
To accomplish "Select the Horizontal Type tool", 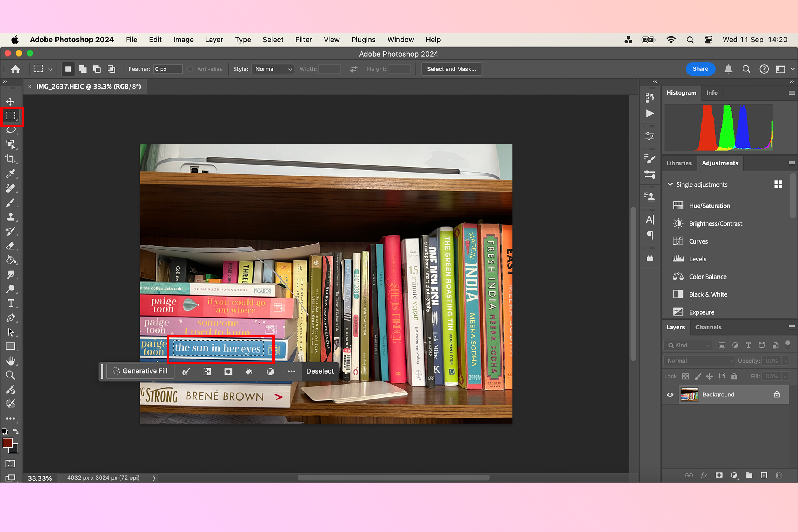I will (11, 303).
